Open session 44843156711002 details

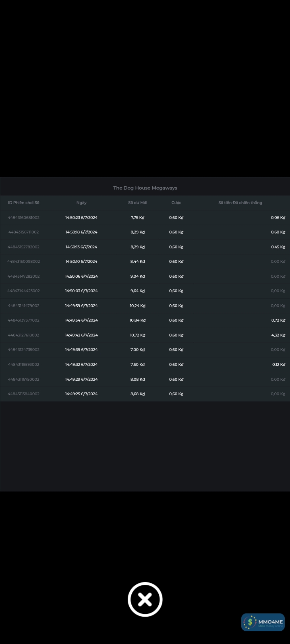(x=24, y=232)
